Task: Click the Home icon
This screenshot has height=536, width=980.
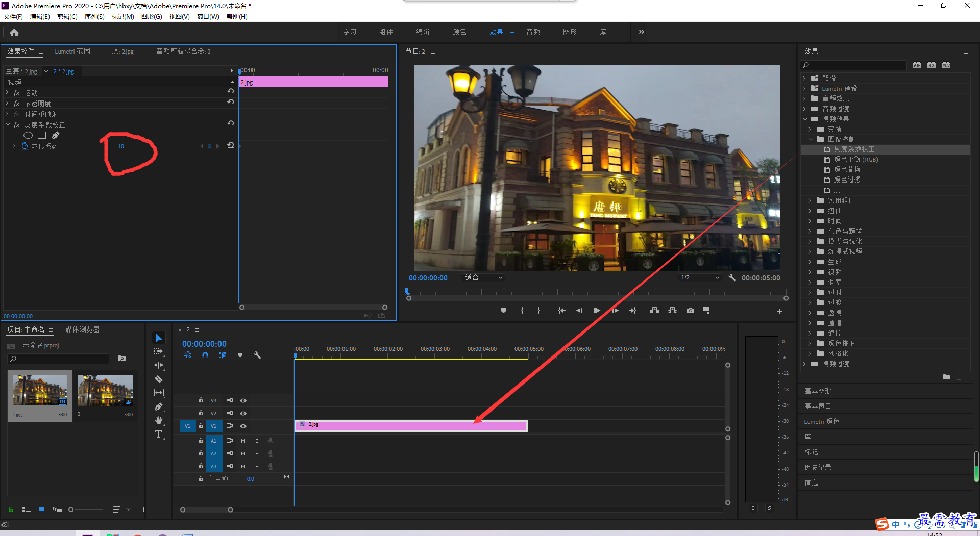Action: coord(14,32)
